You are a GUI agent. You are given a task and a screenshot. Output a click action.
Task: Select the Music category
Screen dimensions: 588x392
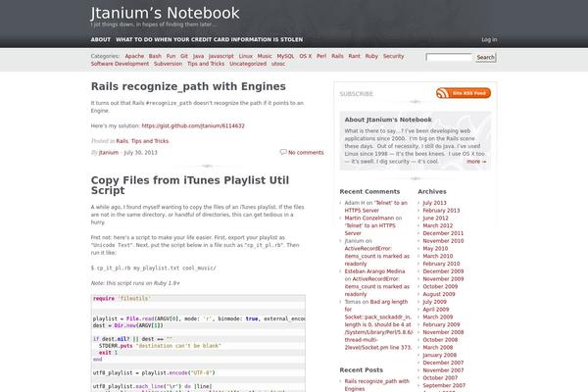click(x=265, y=56)
